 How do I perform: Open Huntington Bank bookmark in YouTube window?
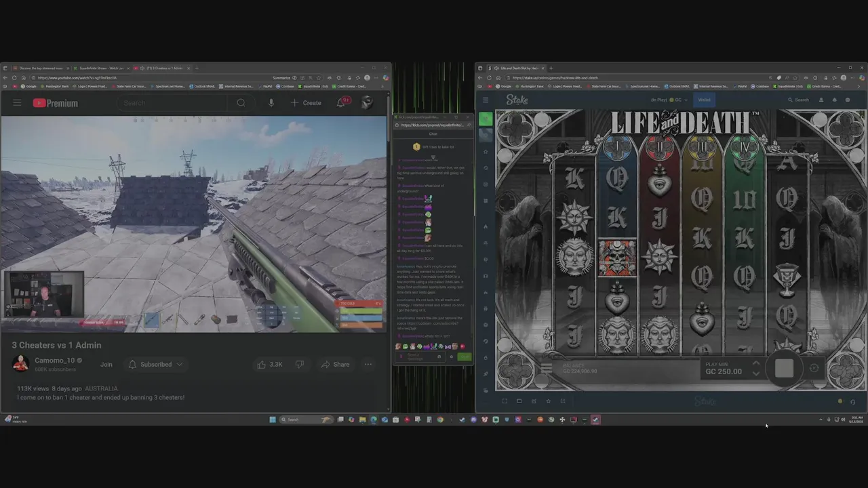[54, 86]
